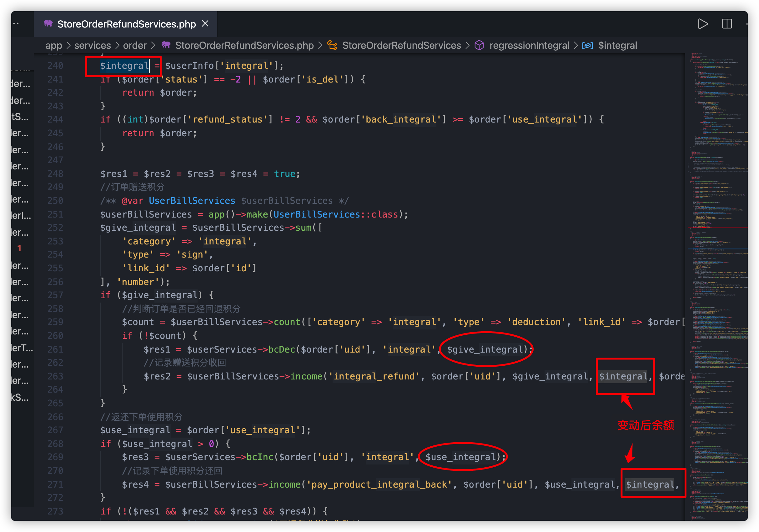Click 'category' key on line 253
Screen dimensions: 759x532
point(149,241)
